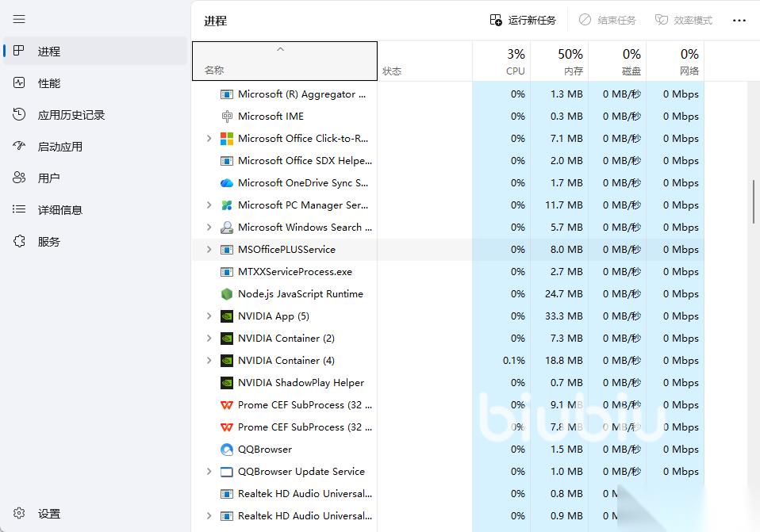Expand the QQBrowser Update Service group
This screenshot has width=760, height=532.
(209, 472)
